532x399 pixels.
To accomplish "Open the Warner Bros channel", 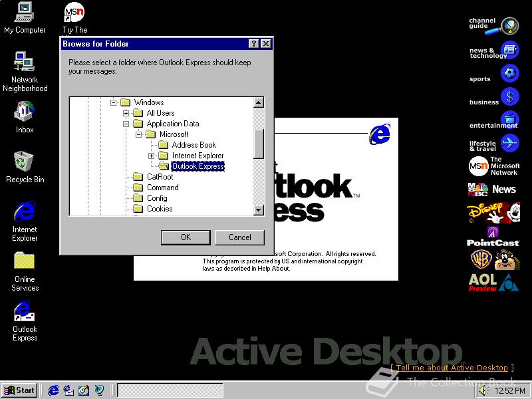I will (x=495, y=259).
